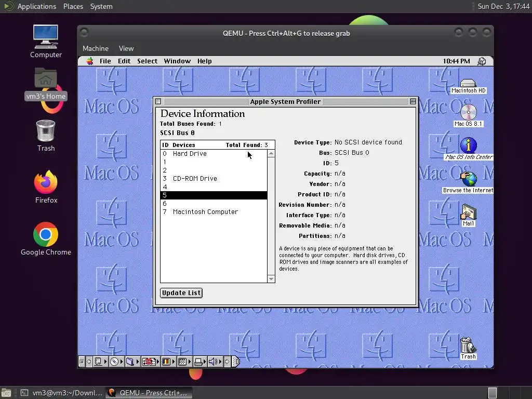
Task: Open the red Remote Access strip module
Action: [x=150, y=362]
